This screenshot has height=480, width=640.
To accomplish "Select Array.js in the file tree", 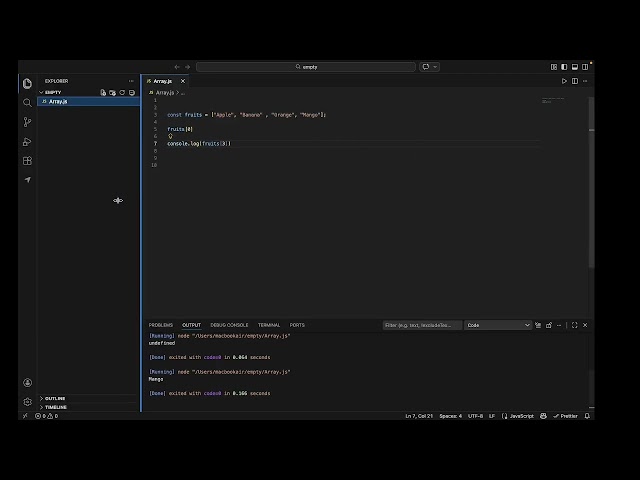I will [89, 101].
